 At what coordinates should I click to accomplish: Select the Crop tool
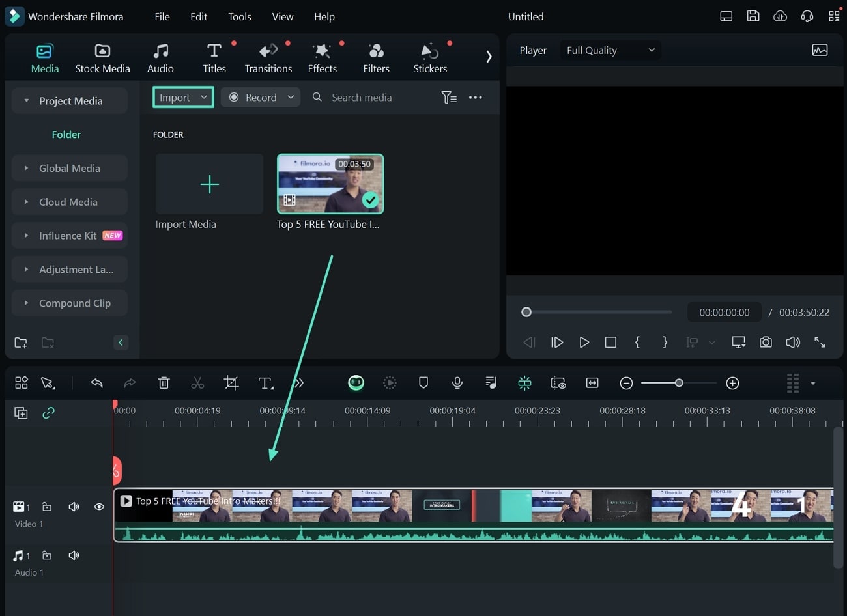(231, 383)
